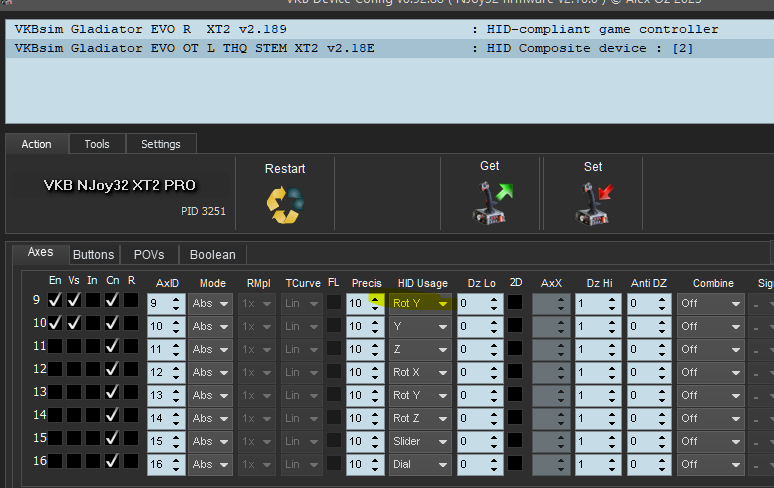Toggle the Vs checkbox for axis 10
Viewport: 774px width, 488px height.
click(x=74, y=323)
